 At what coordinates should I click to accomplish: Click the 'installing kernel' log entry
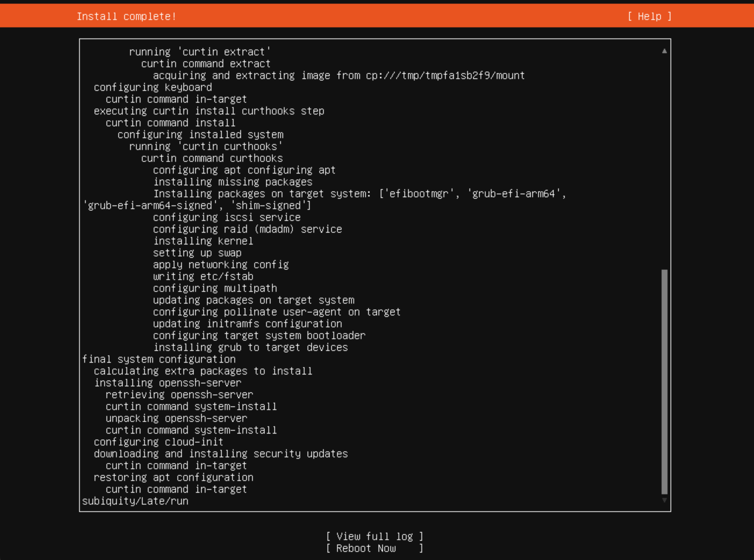[203, 241]
